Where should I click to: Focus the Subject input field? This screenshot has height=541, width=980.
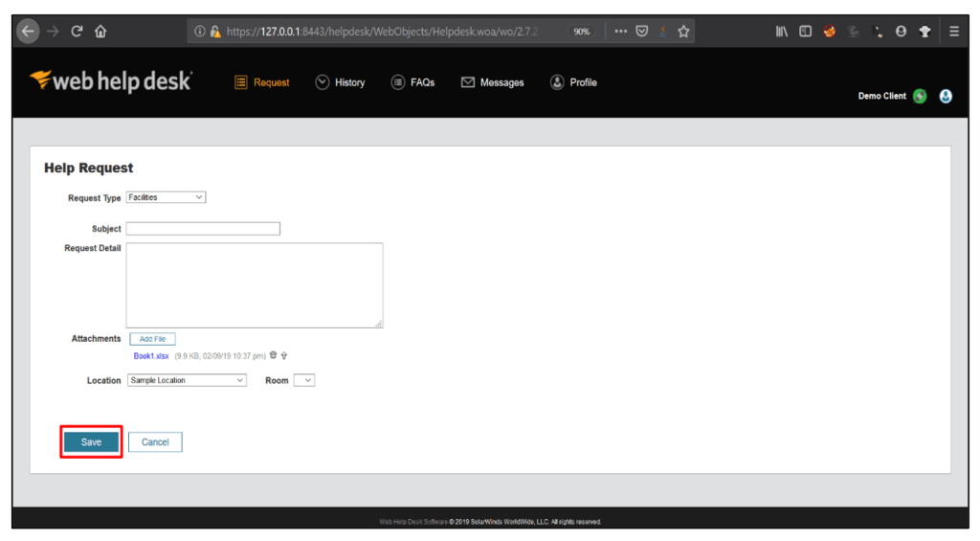click(203, 228)
